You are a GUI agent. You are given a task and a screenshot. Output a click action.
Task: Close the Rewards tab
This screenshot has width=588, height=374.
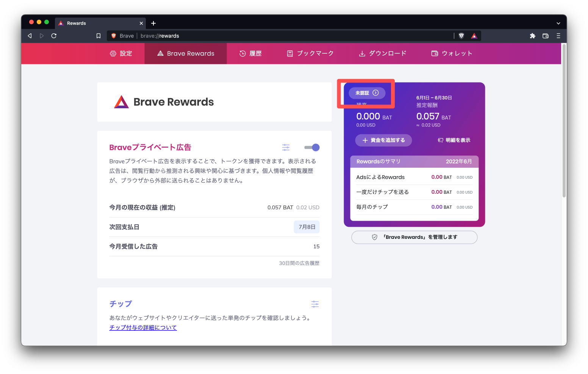[141, 23]
